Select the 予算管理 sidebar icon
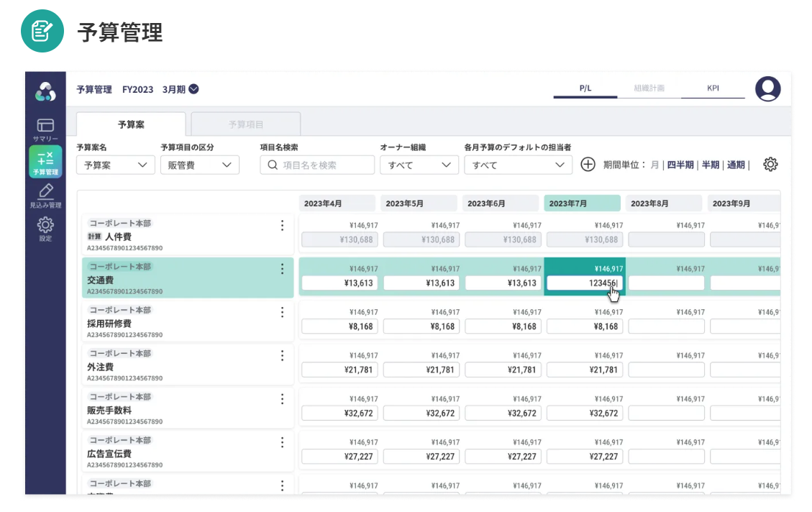This screenshot has height=512, width=812. 45,162
